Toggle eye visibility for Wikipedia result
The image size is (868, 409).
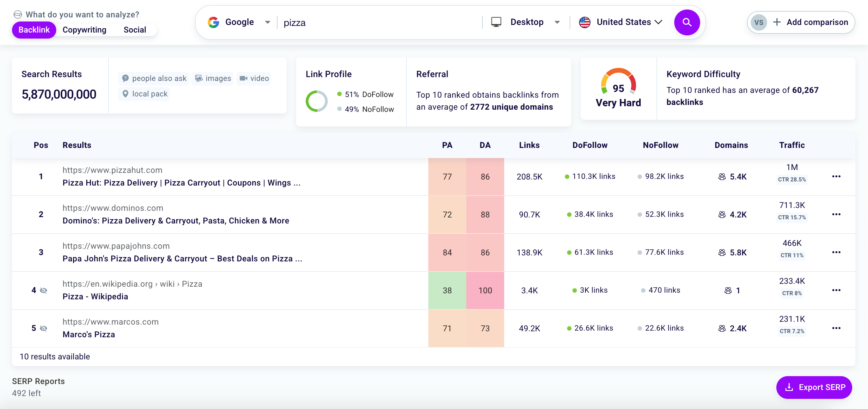click(44, 290)
